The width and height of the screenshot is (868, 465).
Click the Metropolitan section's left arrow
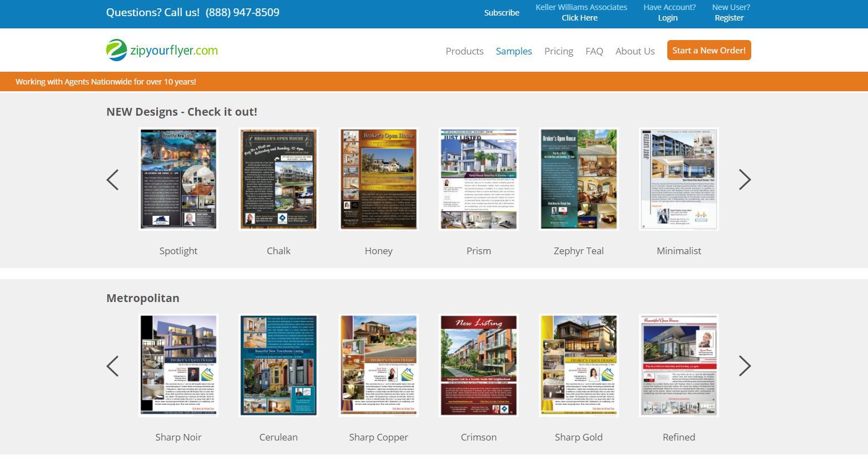pos(113,365)
